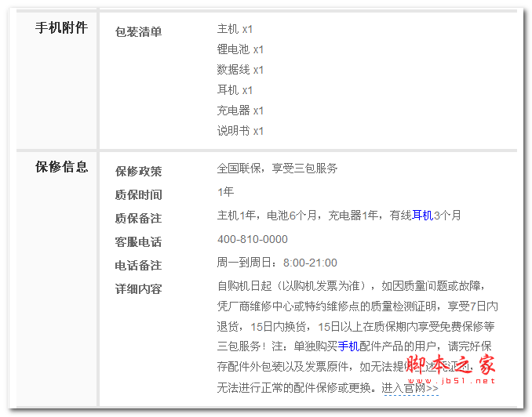
Task: Click the 1年 warranty period value
Action: click(226, 192)
